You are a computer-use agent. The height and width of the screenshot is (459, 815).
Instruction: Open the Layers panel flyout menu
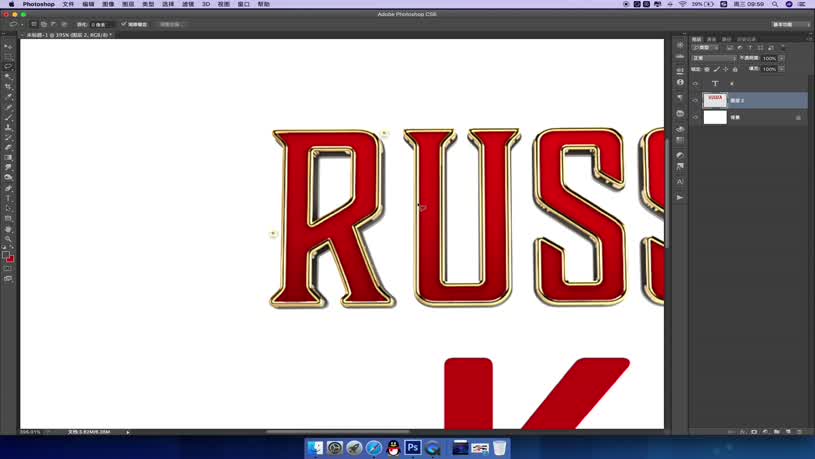[809, 39]
